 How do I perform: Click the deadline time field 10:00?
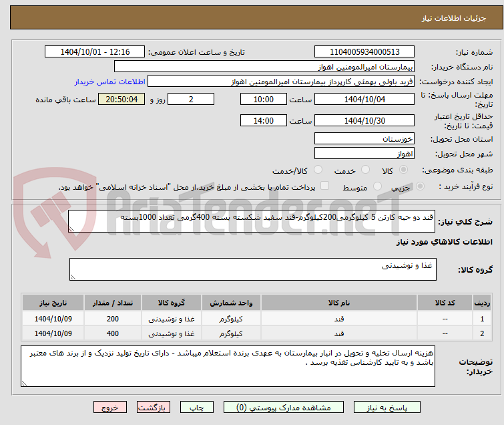point(264,99)
